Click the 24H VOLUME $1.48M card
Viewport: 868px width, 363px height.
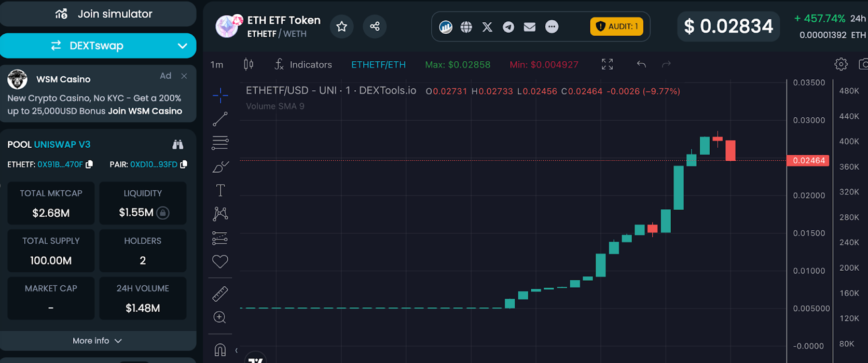tap(143, 298)
